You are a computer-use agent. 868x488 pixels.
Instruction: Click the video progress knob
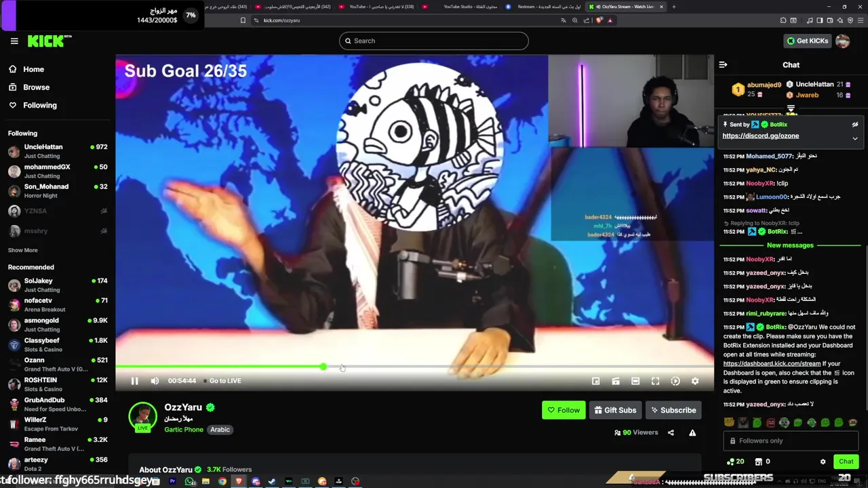(x=323, y=367)
